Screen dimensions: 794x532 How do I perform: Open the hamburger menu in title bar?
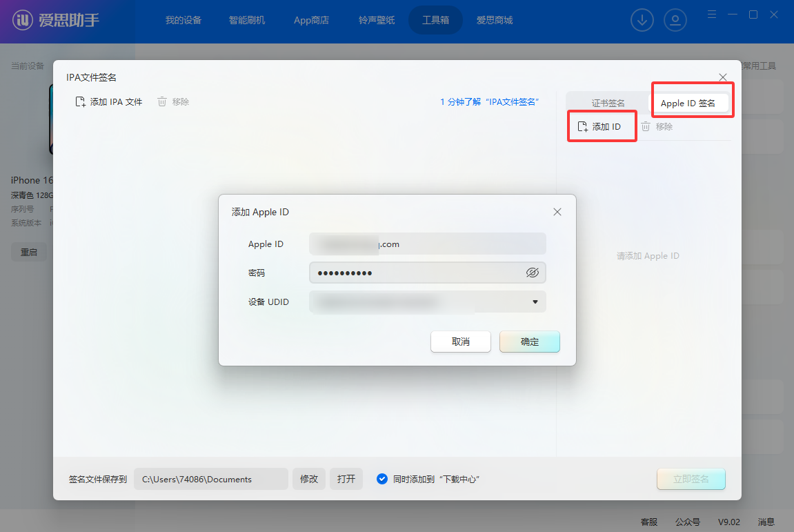712,14
